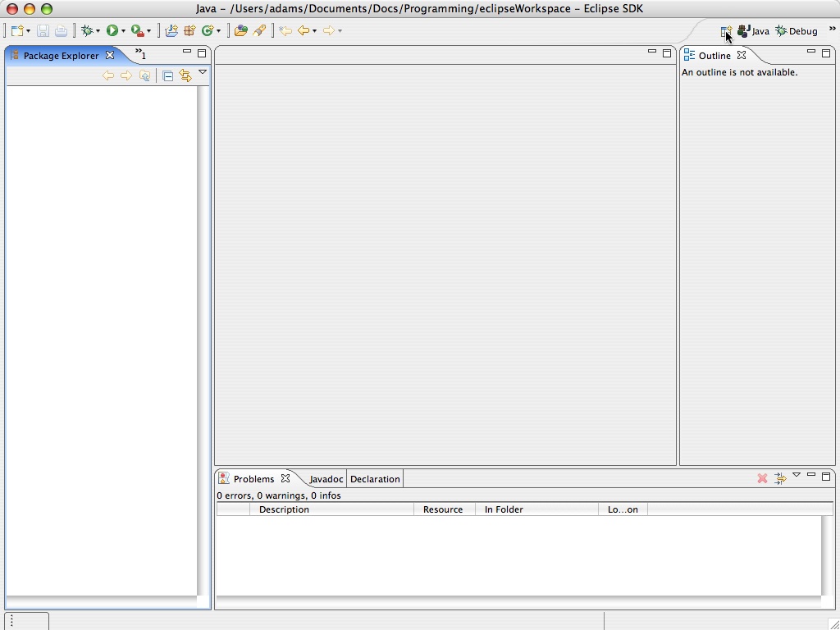Close the Outline view tab
This screenshot has width=840, height=630.
click(742, 56)
